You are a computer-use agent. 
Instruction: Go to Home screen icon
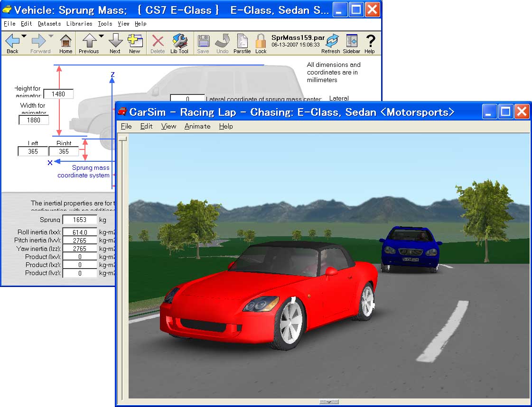(x=65, y=41)
